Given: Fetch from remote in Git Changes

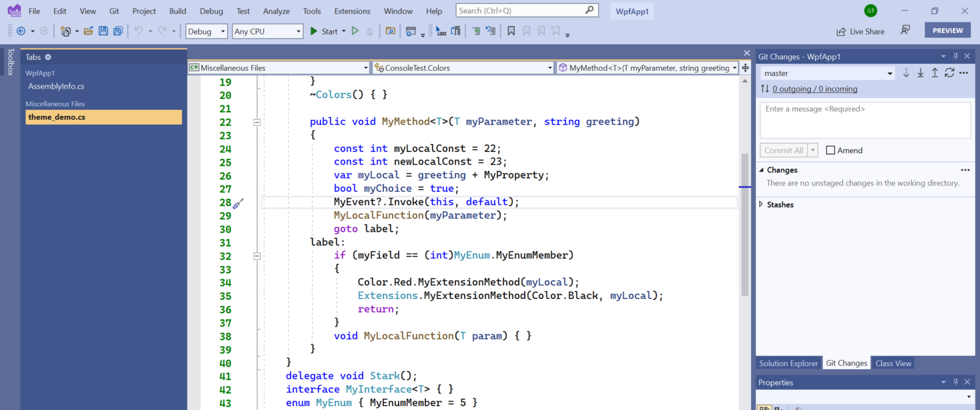Looking at the screenshot, I should tap(906, 73).
